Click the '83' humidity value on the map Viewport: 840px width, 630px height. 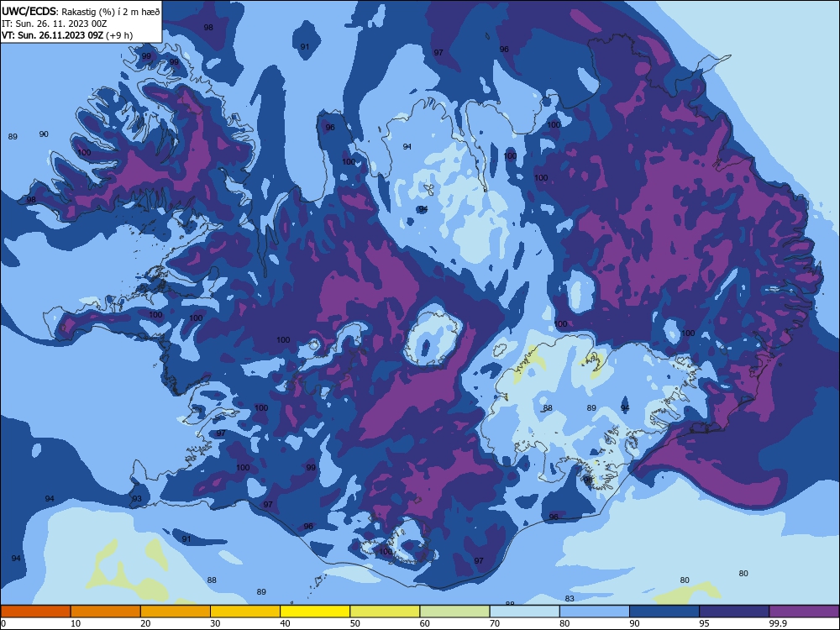(570, 598)
